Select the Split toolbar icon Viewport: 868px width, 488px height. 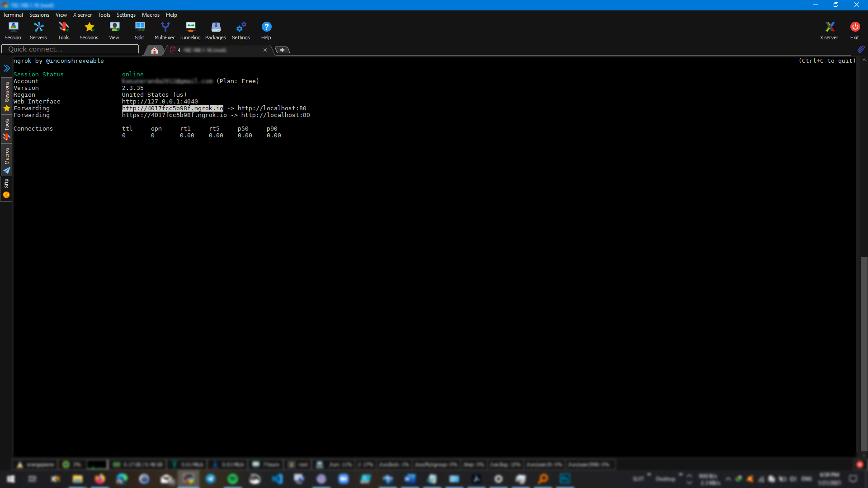point(140,31)
